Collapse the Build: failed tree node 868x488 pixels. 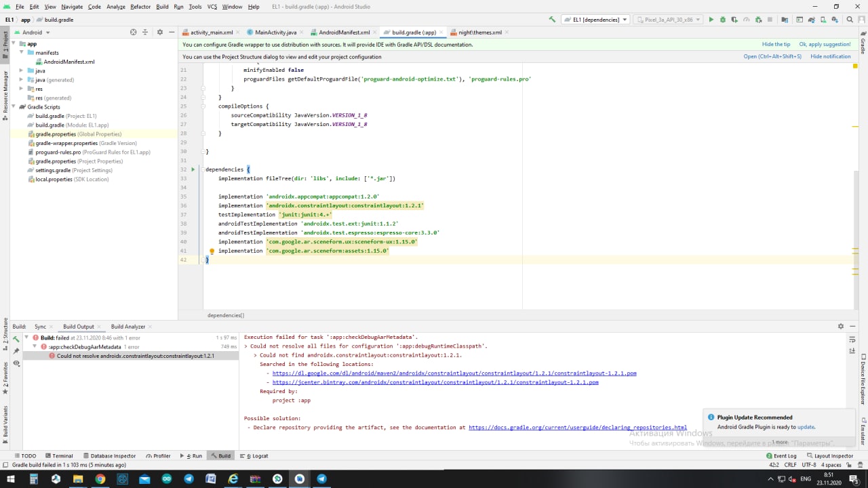pyautogui.click(x=26, y=338)
